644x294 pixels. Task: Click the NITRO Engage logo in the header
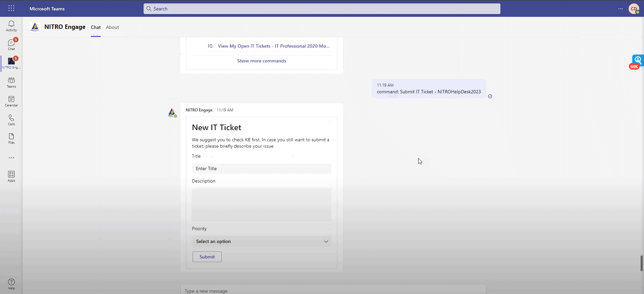coord(35,27)
